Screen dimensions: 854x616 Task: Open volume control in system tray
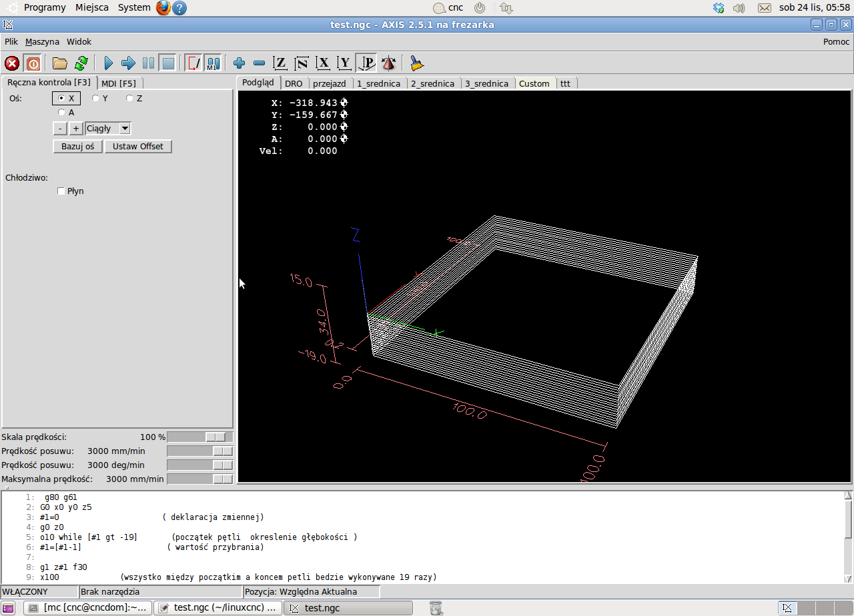(x=739, y=8)
